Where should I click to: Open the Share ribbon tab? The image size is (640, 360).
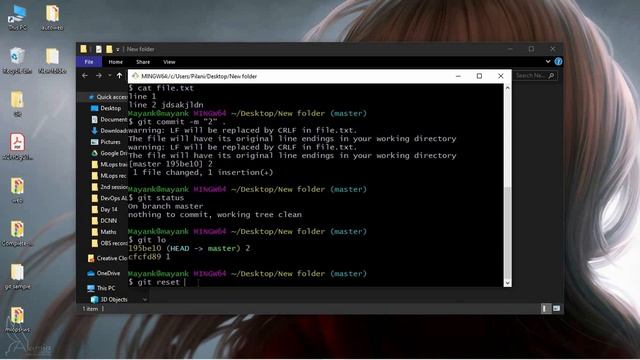(143, 62)
